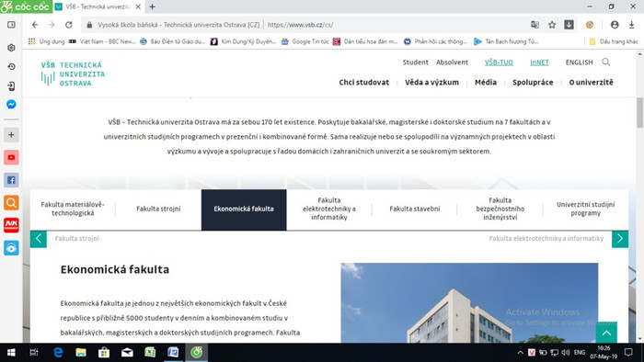The image size is (644, 362).
Task: Open the O univerzitě menu
Action: click(591, 83)
